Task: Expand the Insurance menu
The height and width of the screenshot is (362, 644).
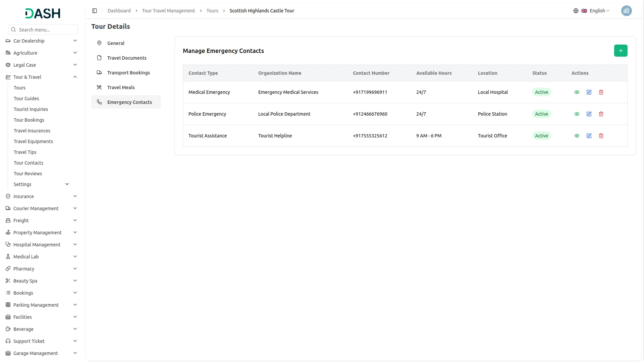Action: pyautogui.click(x=42, y=196)
